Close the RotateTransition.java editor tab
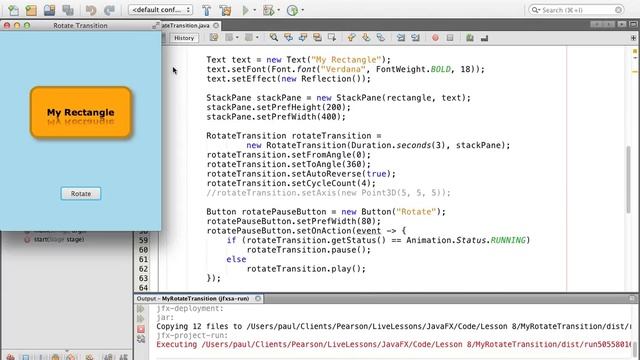640x360 pixels. (x=216, y=25)
